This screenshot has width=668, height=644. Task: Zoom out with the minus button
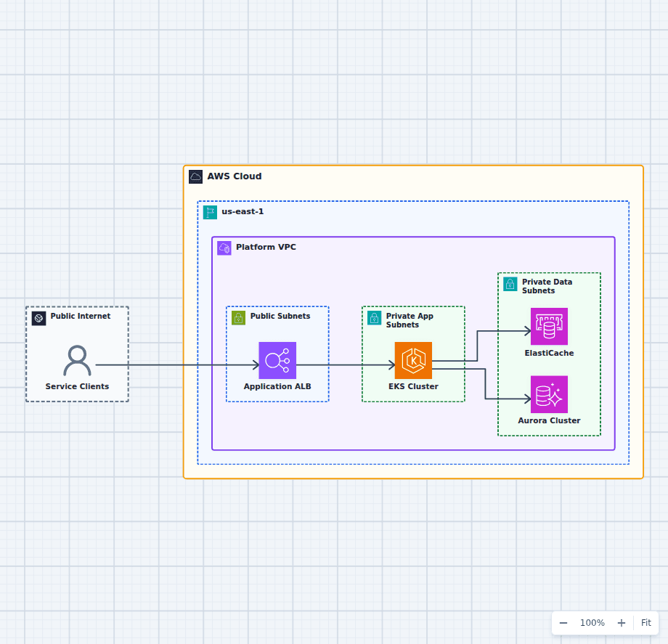point(563,623)
